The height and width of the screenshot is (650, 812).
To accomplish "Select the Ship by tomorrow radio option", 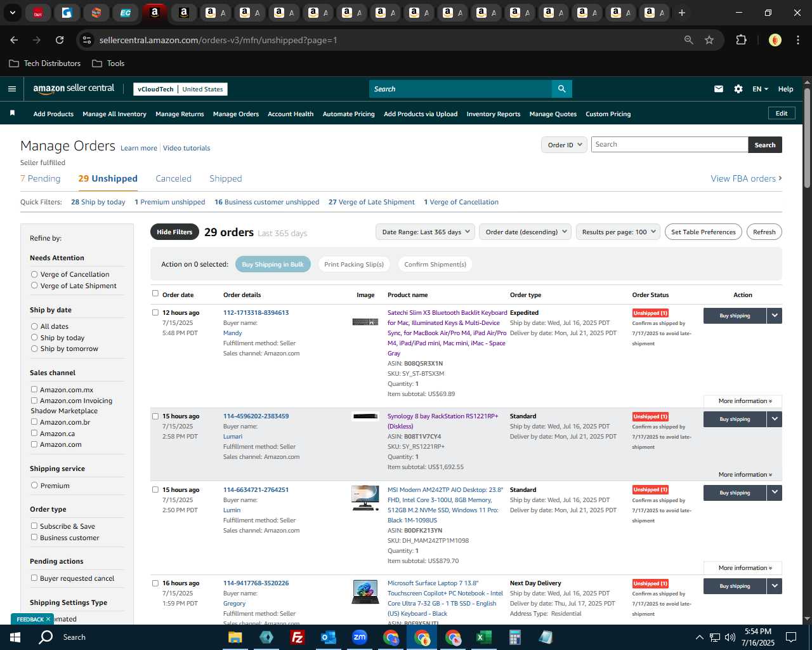I will click(x=34, y=348).
